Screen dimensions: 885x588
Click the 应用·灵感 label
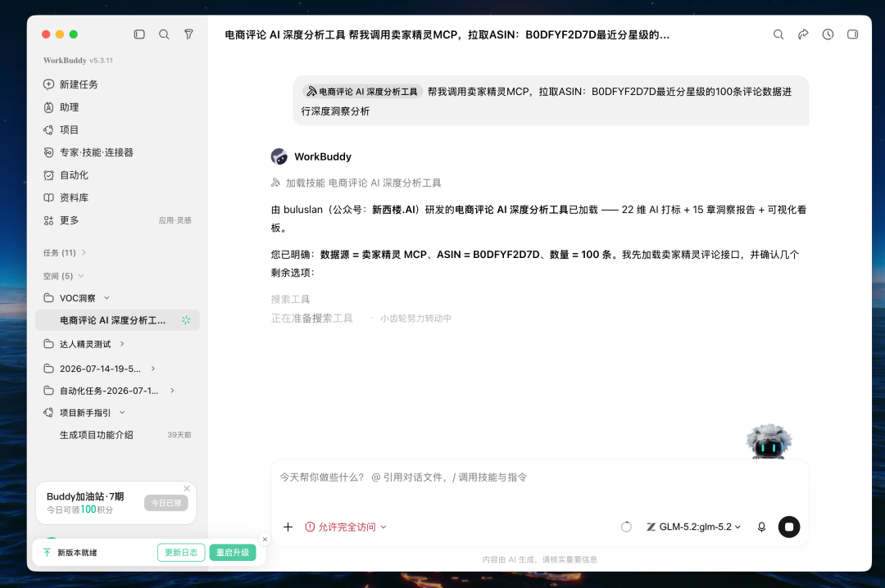click(175, 220)
